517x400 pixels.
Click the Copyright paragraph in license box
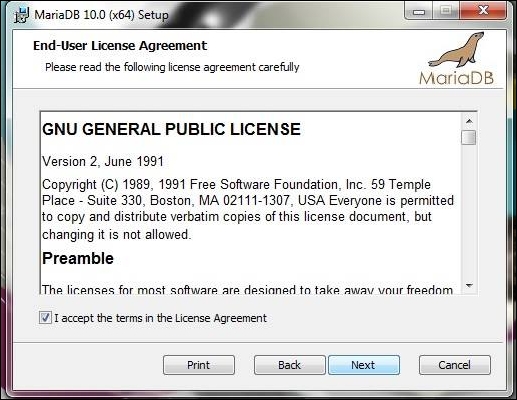point(248,209)
